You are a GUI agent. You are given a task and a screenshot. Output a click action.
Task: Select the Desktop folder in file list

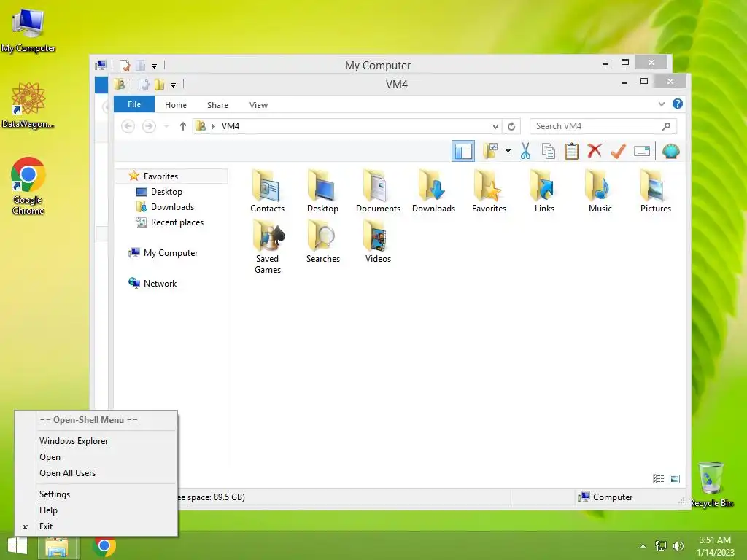coord(322,192)
